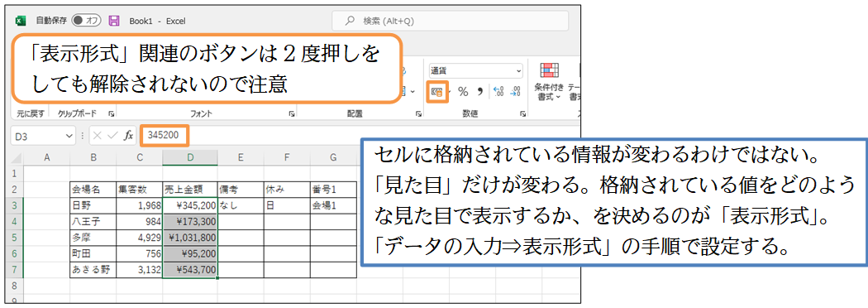
Task: Click the Excel application icon in title bar
Action: click(21, 21)
